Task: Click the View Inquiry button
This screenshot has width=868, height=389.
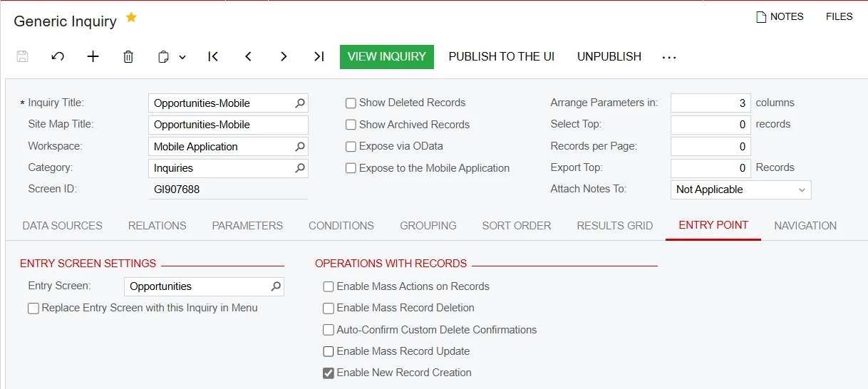Action: click(387, 57)
